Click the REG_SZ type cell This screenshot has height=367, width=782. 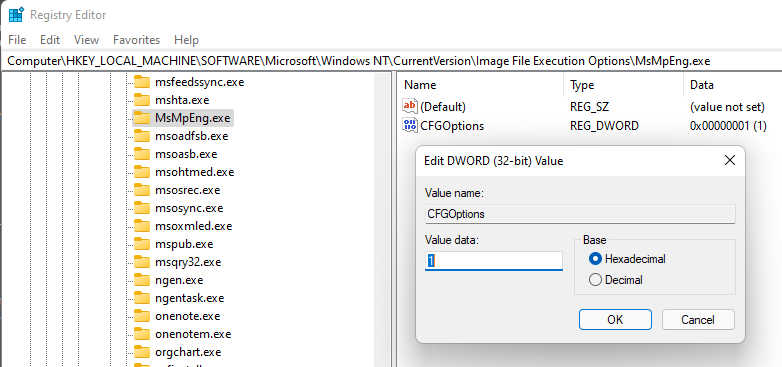pos(589,107)
